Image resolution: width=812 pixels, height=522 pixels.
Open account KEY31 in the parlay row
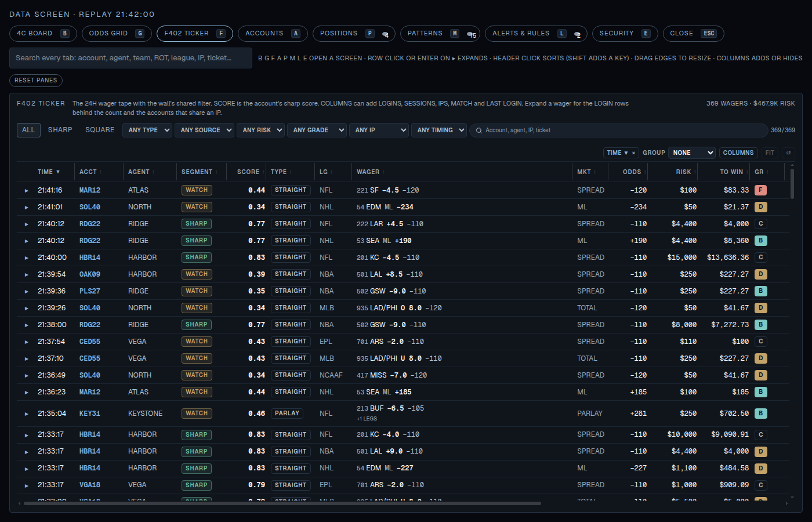pyautogui.click(x=90, y=414)
